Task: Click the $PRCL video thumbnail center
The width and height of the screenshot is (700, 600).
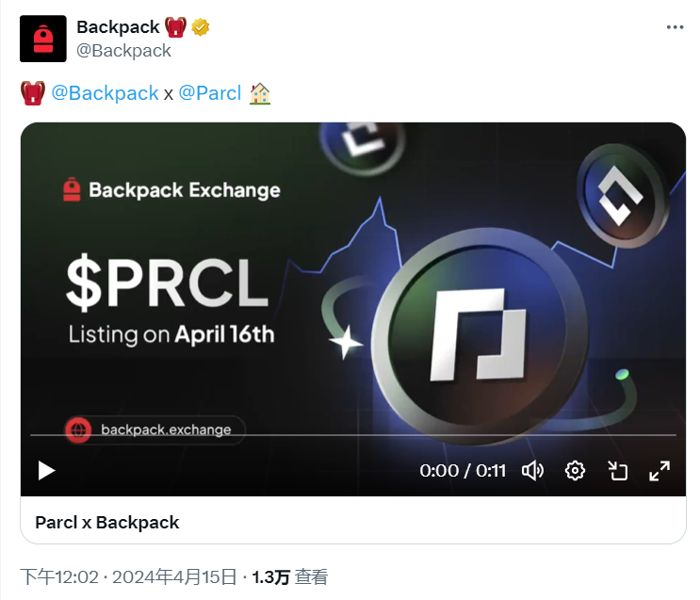Action: click(353, 309)
